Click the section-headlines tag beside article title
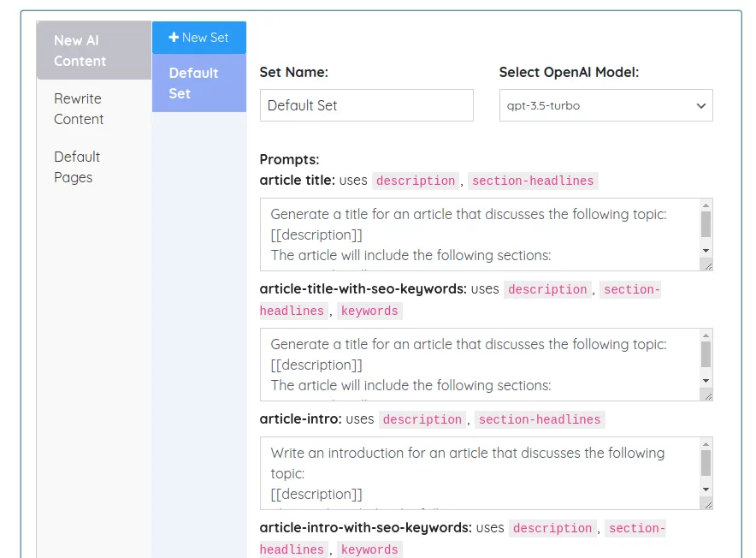 [533, 181]
